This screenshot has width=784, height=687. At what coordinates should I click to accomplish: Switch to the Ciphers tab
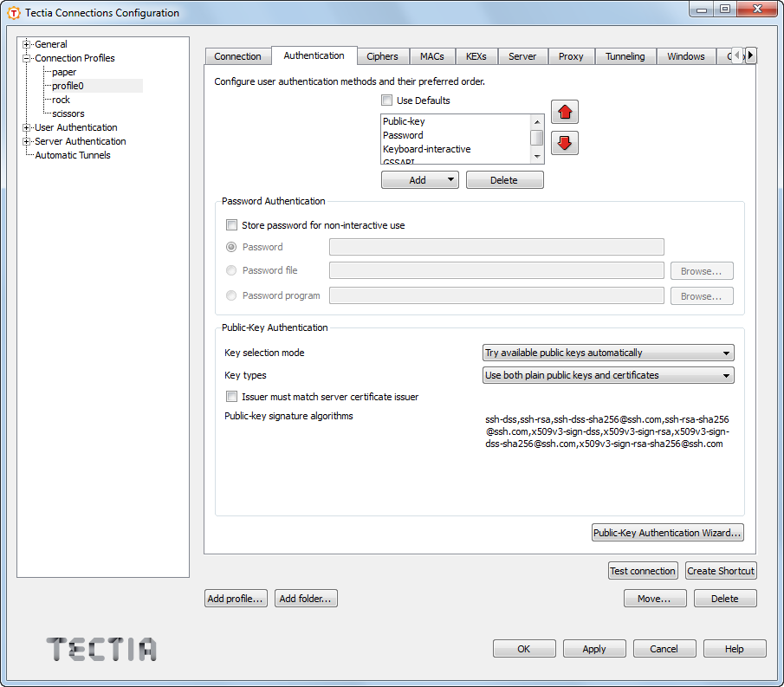[x=382, y=55]
